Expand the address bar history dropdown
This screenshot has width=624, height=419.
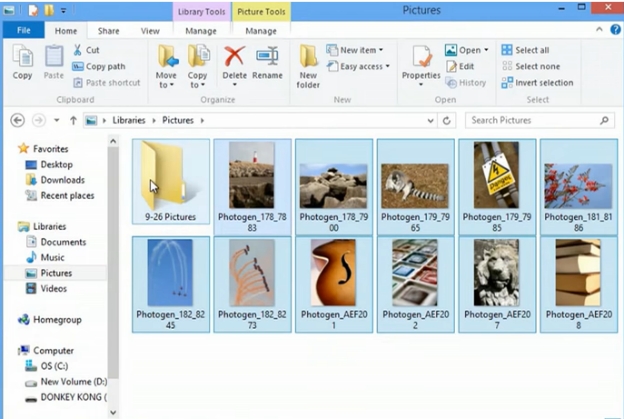(430, 120)
